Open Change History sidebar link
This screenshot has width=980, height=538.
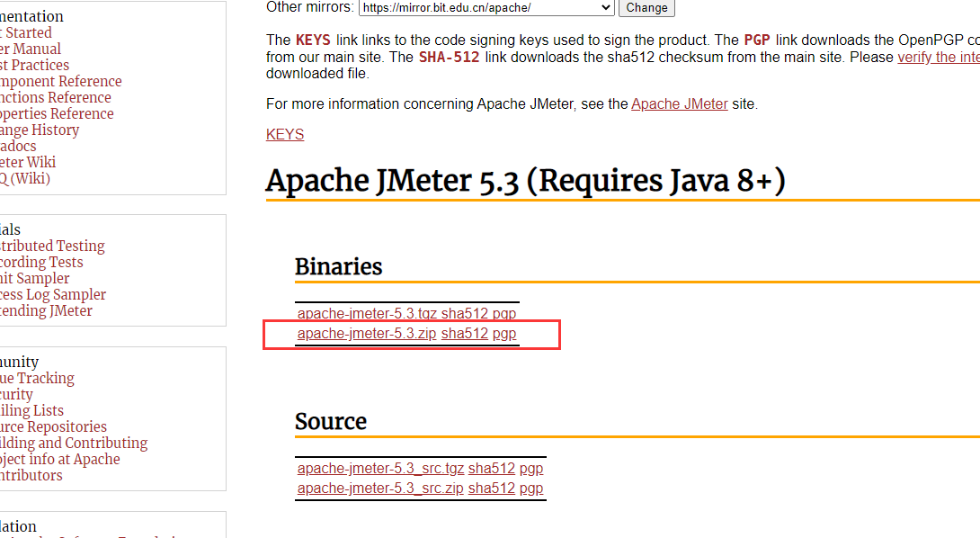(40, 130)
